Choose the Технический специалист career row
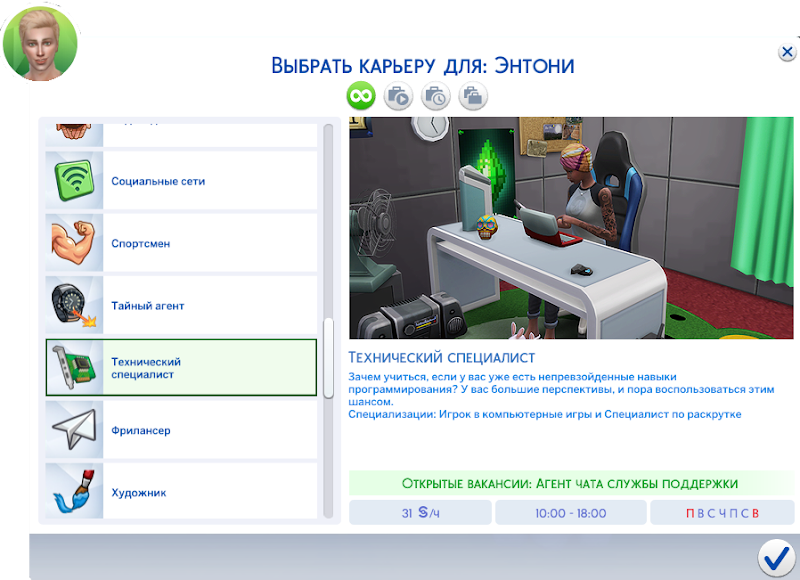Image resolution: width=800 pixels, height=580 pixels. (181, 367)
